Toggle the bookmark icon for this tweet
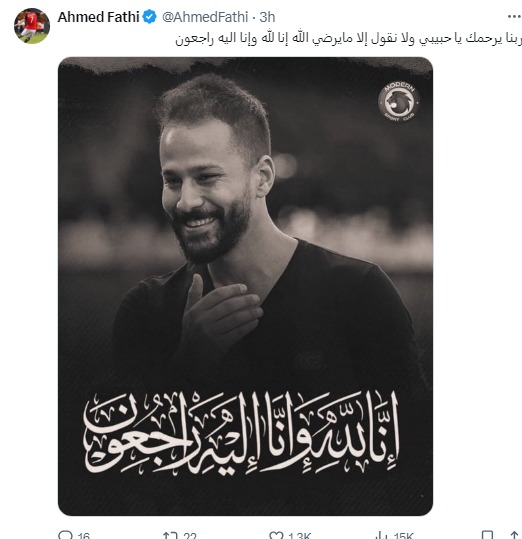The image size is (522, 539). point(487,535)
